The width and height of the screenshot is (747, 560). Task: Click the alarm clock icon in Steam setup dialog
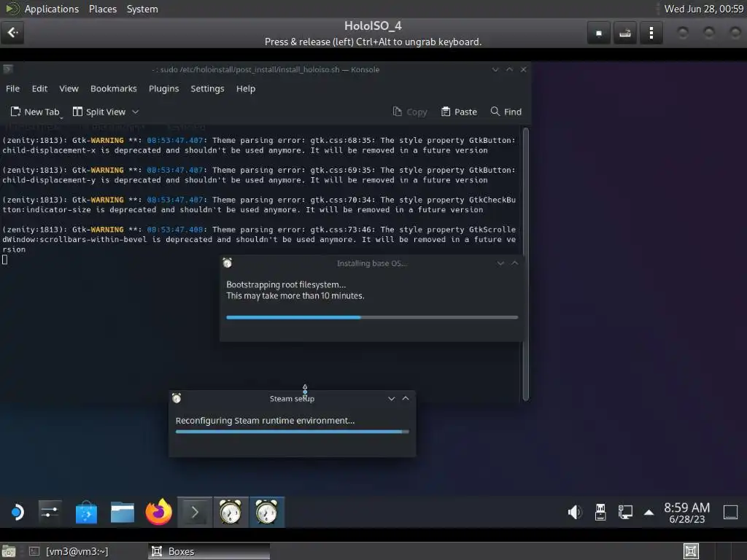click(x=177, y=398)
